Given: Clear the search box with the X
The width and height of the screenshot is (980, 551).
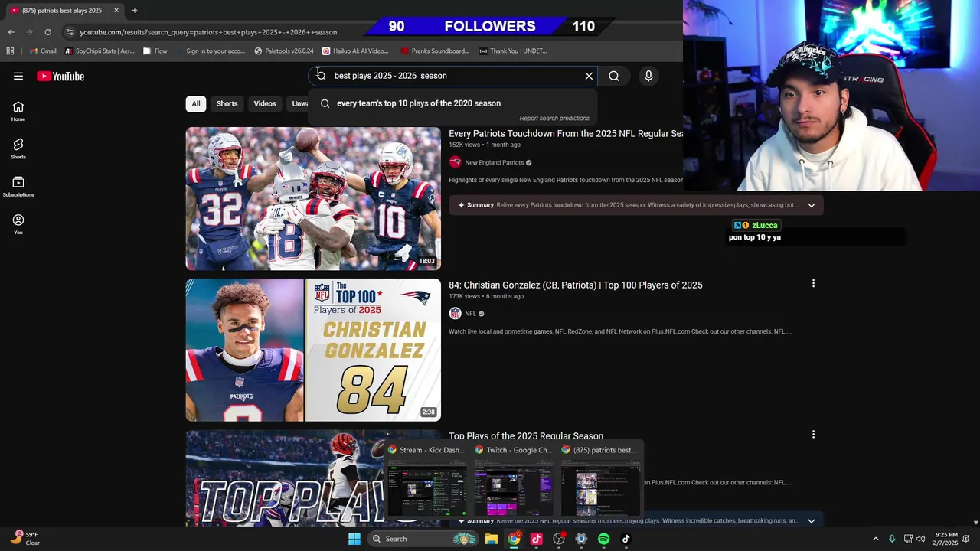Looking at the screenshot, I should 589,76.
